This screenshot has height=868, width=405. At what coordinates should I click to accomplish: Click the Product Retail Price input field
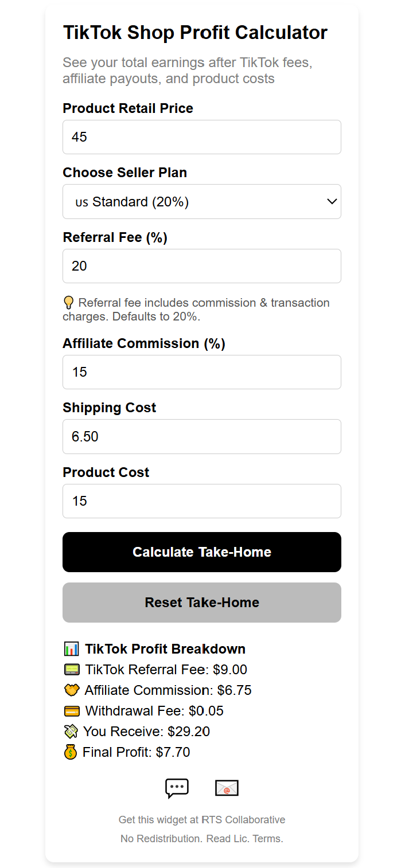(x=202, y=137)
